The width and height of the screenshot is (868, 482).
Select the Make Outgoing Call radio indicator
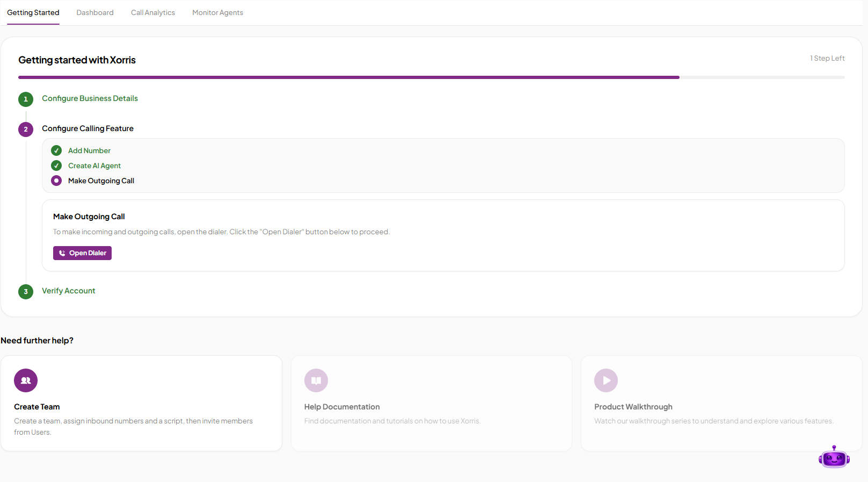[56, 181]
